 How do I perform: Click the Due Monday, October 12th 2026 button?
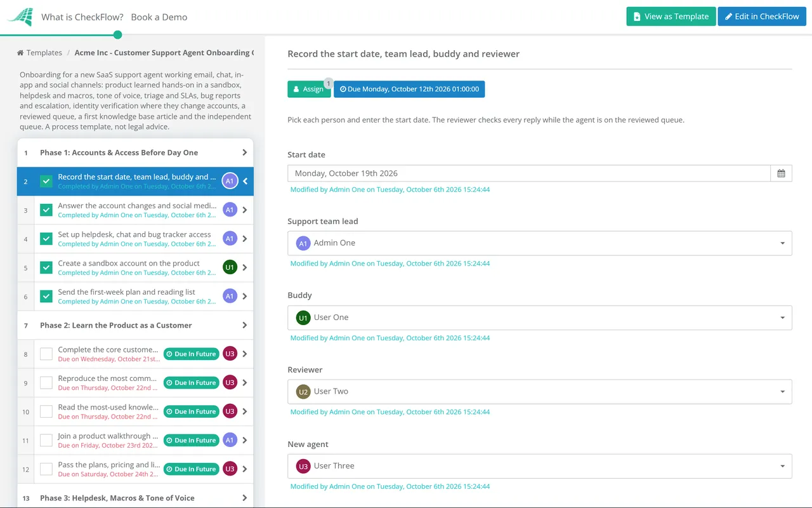(409, 89)
